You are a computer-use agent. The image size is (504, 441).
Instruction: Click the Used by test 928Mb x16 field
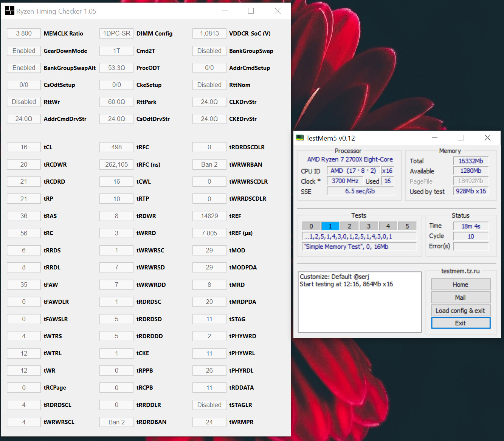click(471, 191)
